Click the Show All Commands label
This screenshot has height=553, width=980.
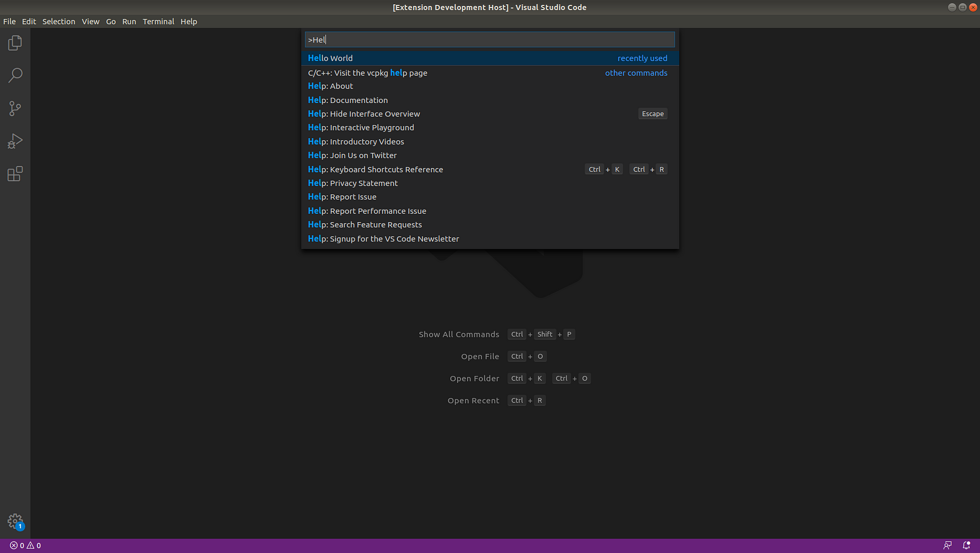459,334
